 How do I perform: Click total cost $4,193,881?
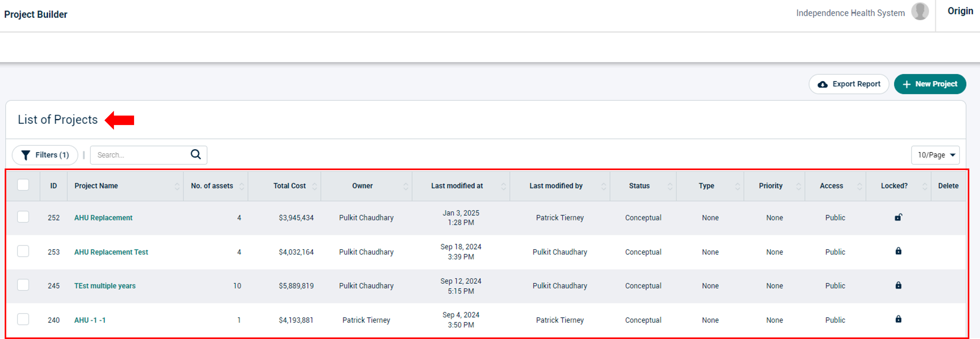click(296, 320)
